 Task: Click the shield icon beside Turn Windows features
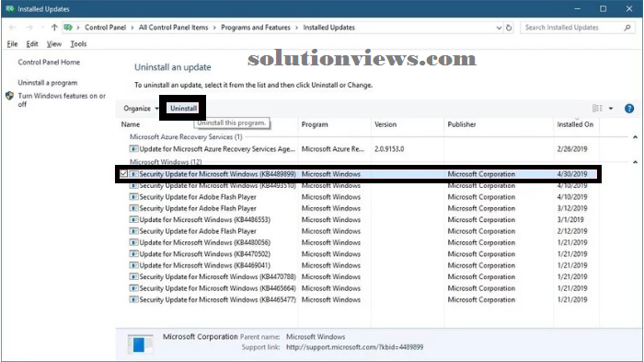(10, 96)
